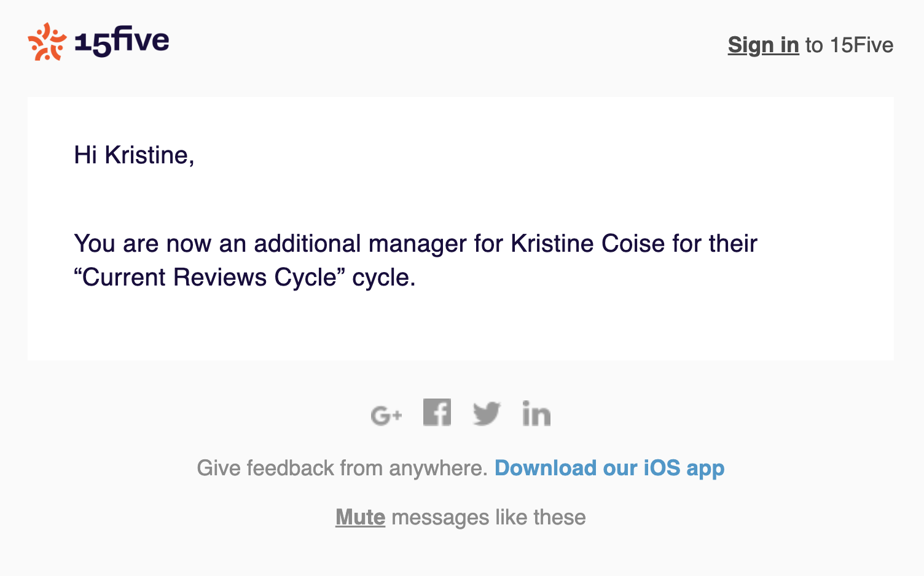Viewport: 924px width, 576px height.
Task: Click the final word "cycle." in the message
Action: point(383,277)
